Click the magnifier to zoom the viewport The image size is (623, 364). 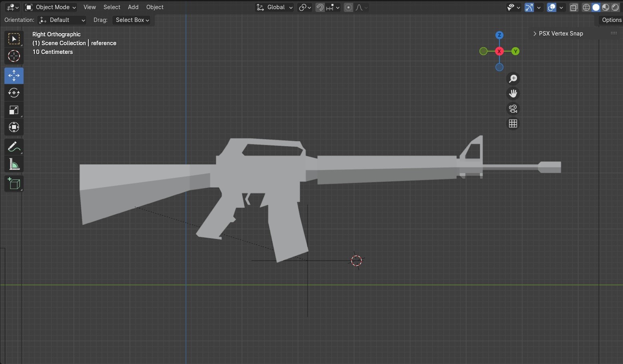click(x=513, y=78)
